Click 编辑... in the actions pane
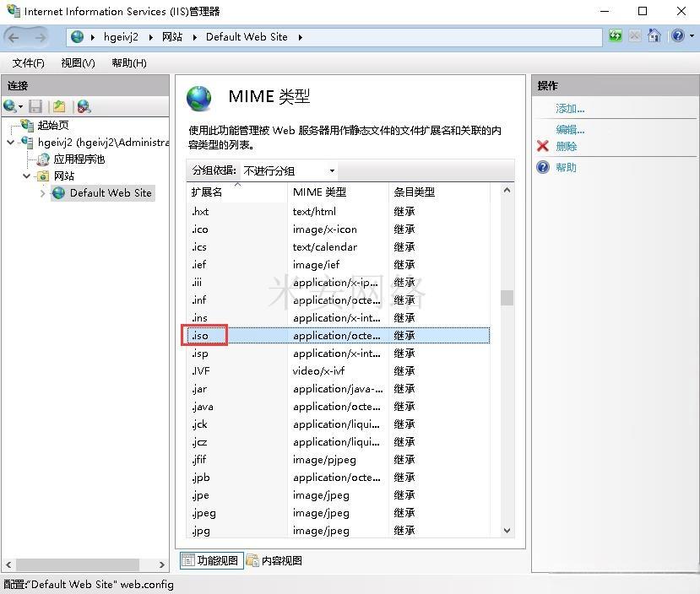The image size is (700, 594). click(x=570, y=130)
